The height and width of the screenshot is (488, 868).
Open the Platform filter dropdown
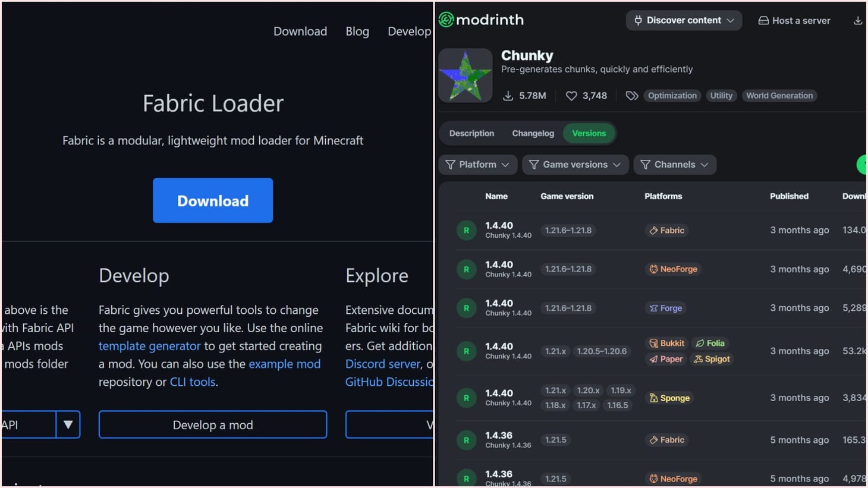click(477, 164)
